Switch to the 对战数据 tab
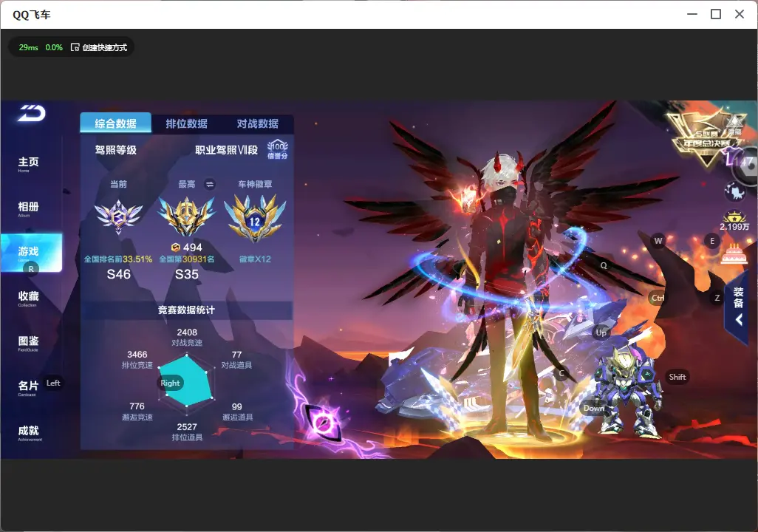This screenshot has height=532, width=758. click(258, 124)
